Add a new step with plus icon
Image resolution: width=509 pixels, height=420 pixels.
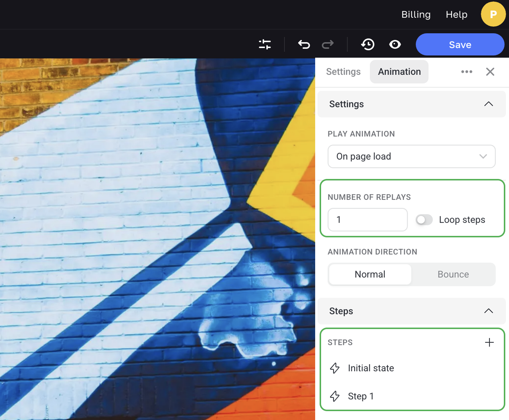pos(489,342)
